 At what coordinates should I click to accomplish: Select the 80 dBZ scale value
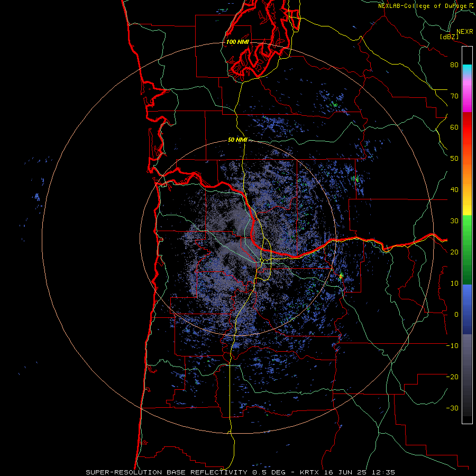pos(454,65)
